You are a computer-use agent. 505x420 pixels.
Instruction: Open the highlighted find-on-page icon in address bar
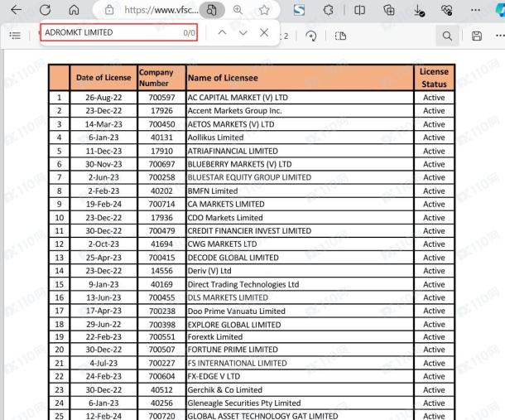[212, 10]
